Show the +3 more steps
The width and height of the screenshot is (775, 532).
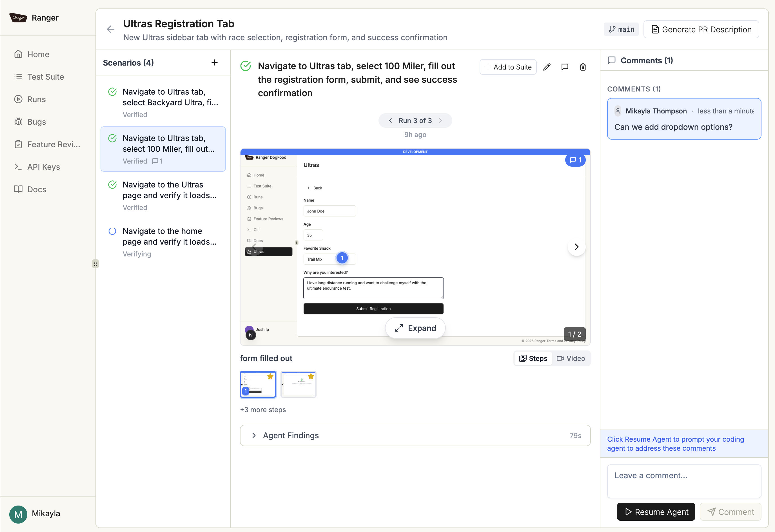point(263,410)
